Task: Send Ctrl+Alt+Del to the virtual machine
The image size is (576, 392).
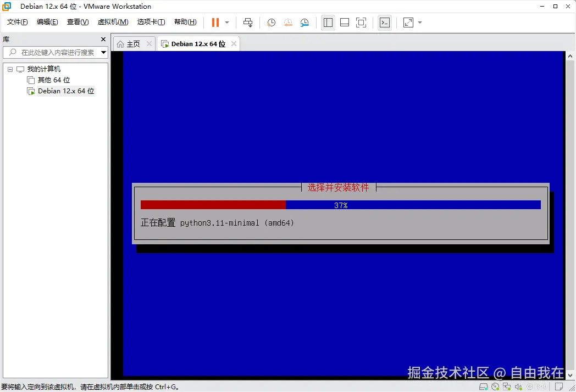Action: pos(248,23)
